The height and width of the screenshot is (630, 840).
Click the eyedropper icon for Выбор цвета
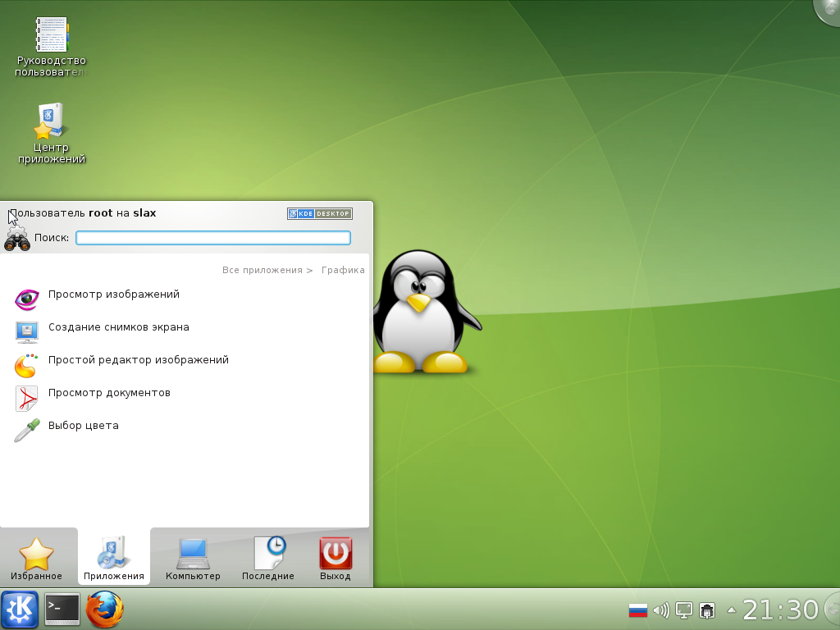tap(26, 430)
